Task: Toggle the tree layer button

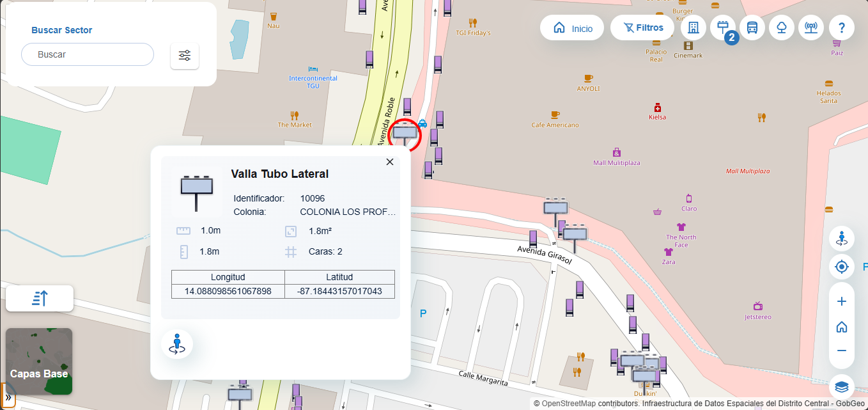Action: click(x=782, y=28)
